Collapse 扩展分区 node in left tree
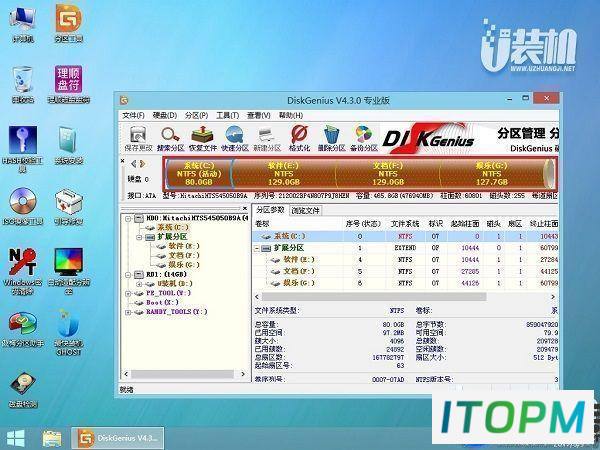Viewport: 600px width, 450px height. 140,237
